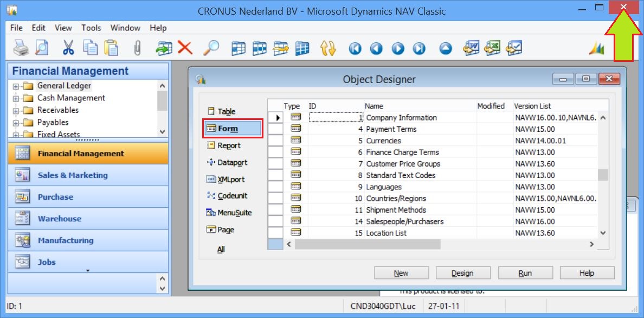Expand the Cash Management folder
The width and height of the screenshot is (644, 318).
coord(16,99)
